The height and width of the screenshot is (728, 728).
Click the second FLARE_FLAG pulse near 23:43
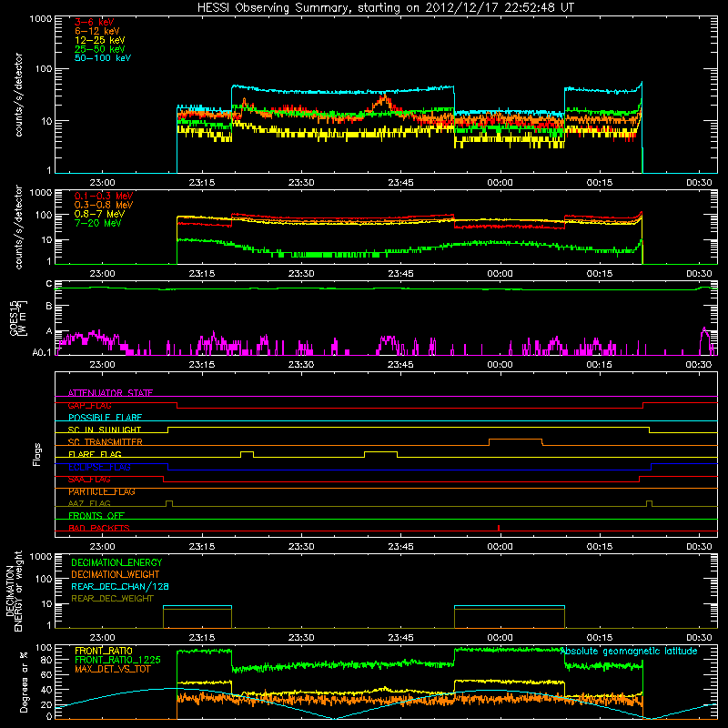coord(380,453)
